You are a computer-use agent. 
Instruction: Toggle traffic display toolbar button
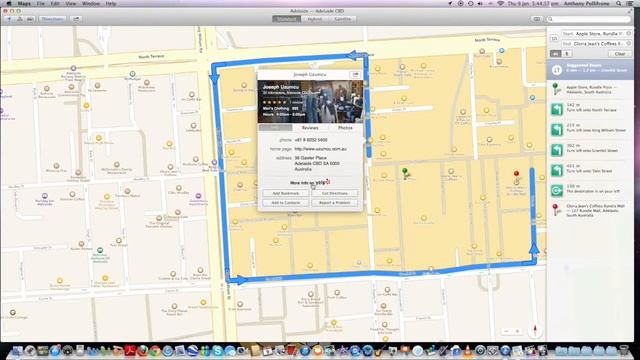pyautogui.click(x=30, y=19)
